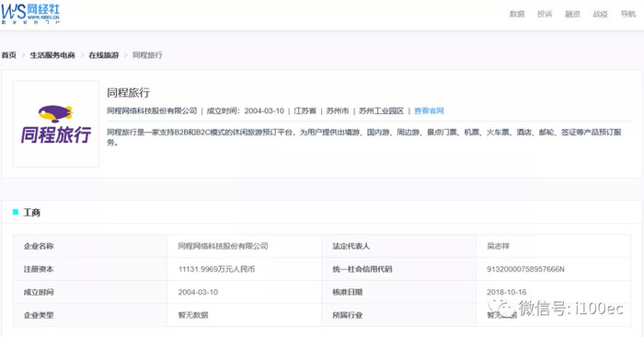Click the 11131.9969万元人民币 value
This screenshot has height=337, width=644.
pos(216,269)
